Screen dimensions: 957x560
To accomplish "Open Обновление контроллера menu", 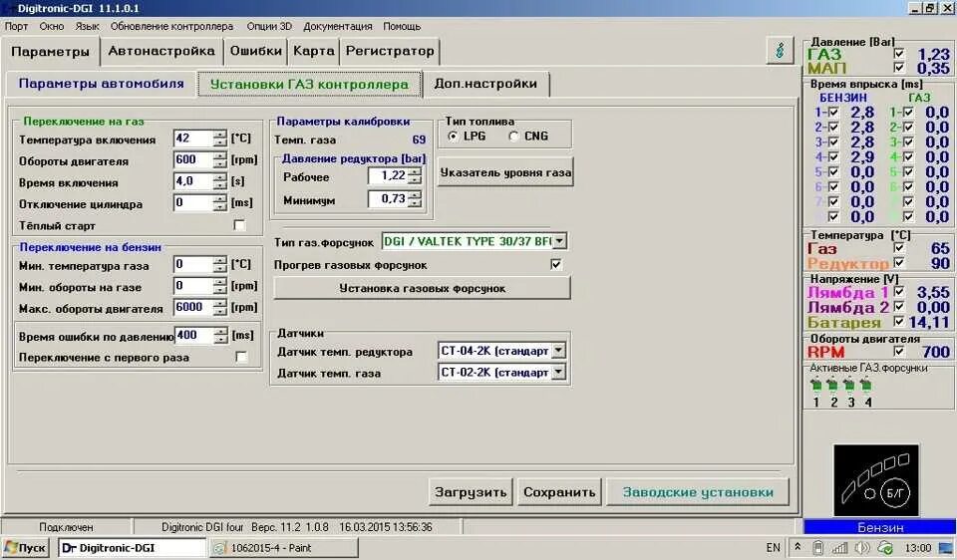I will [x=171, y=26].
